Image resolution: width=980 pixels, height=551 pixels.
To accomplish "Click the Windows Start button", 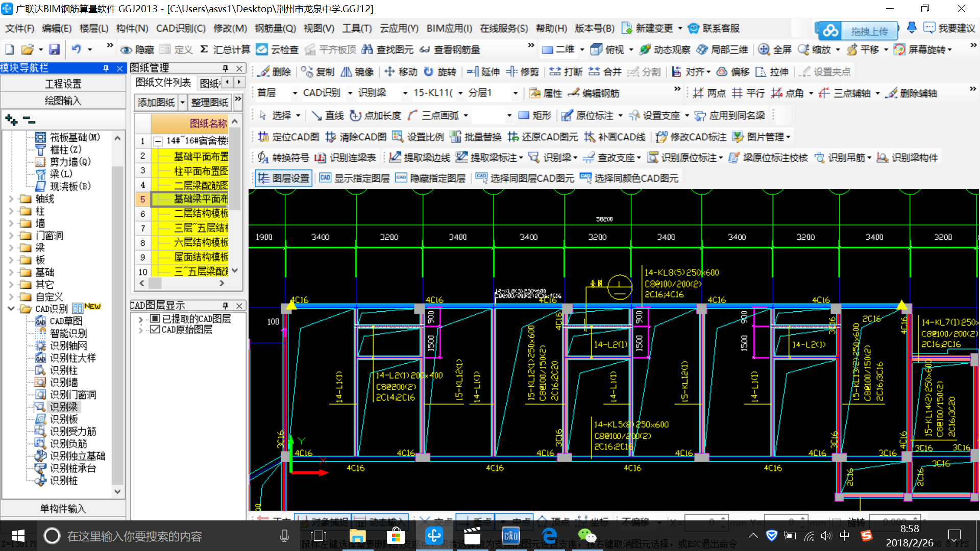I will pos(17,536).
